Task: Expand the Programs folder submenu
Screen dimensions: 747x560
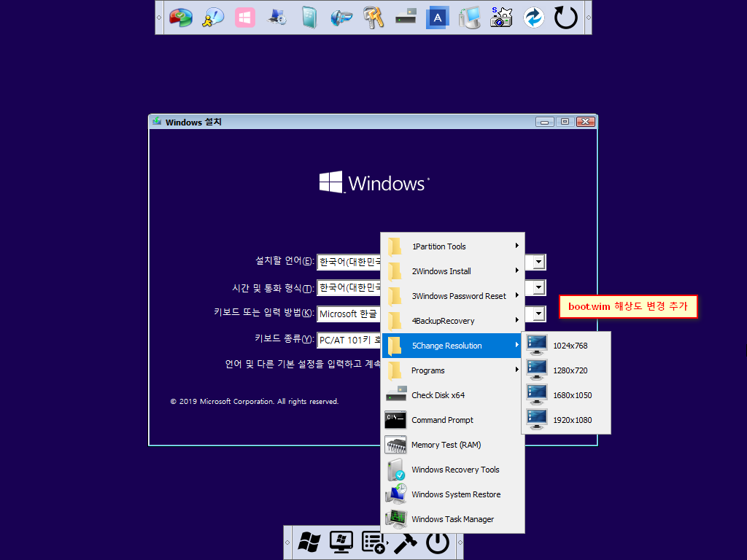Action: pyautogui.click(x=453, y=370)
